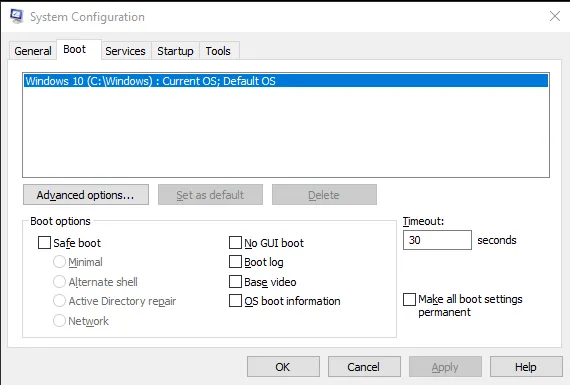The image size is (570, 385).
Task: Open the Services tab
Action: click(x=125, y=51)
